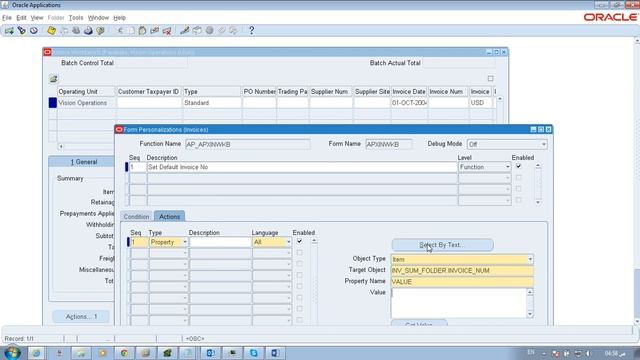Viewport: 640px width, 360px height.
Task: Click the Vision Operations cell
Action: point(87,103)
